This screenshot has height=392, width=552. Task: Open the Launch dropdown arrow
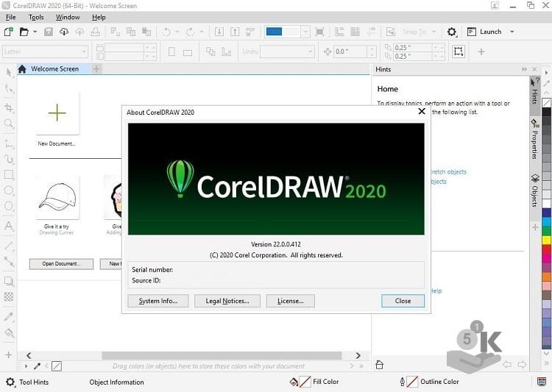512,32
